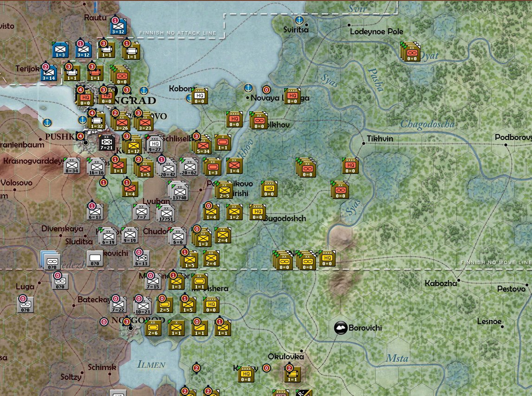Select the 1=1 unit counter below Okulovka
Screen dimensions: 532x396
coord(292,375)
